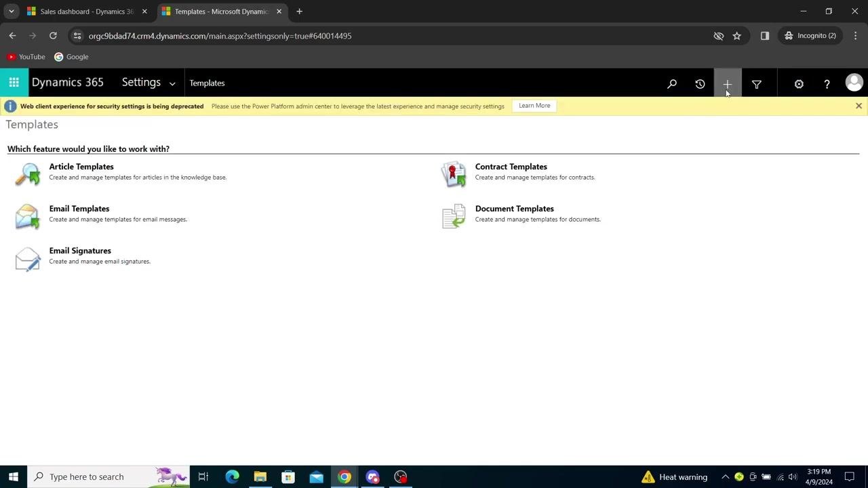
Task: Open Microsoft Edge from taskbar
Action: 232,477
